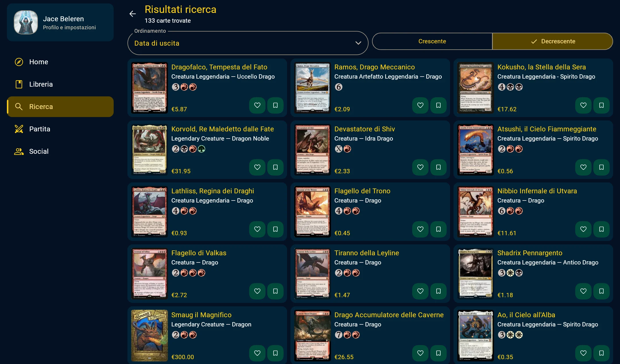
Task: Go back using the arrow icon
Action: [132, 14]
